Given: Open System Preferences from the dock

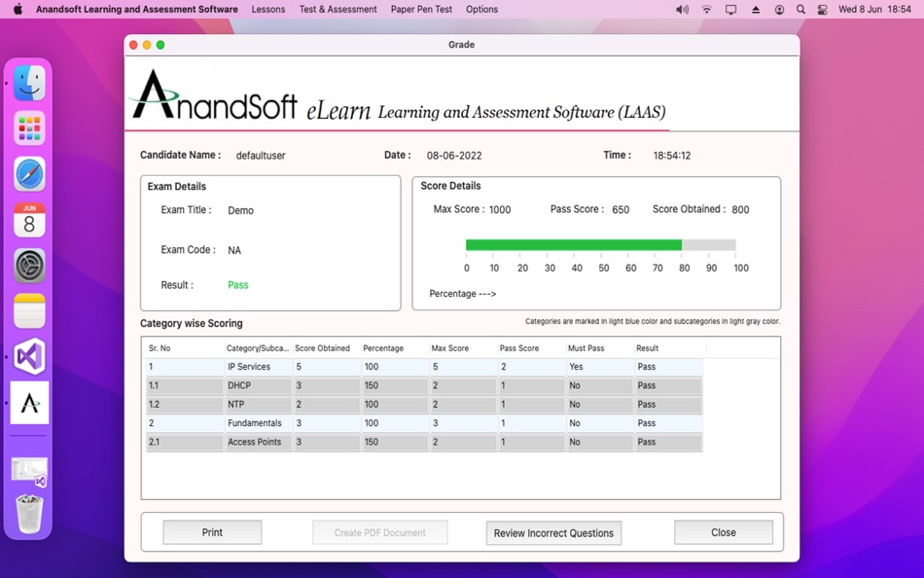Looking at the screenshot, I should pos(29,266).
